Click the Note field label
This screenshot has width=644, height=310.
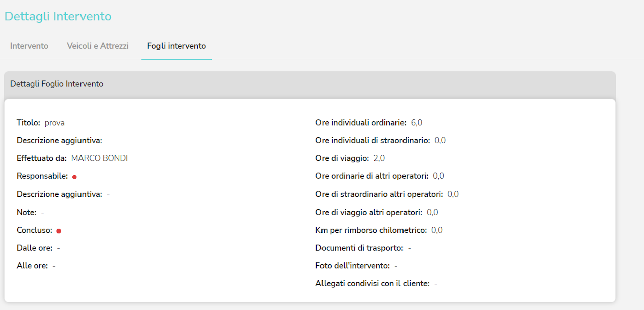pyautogui.click(x=26, y=212)
